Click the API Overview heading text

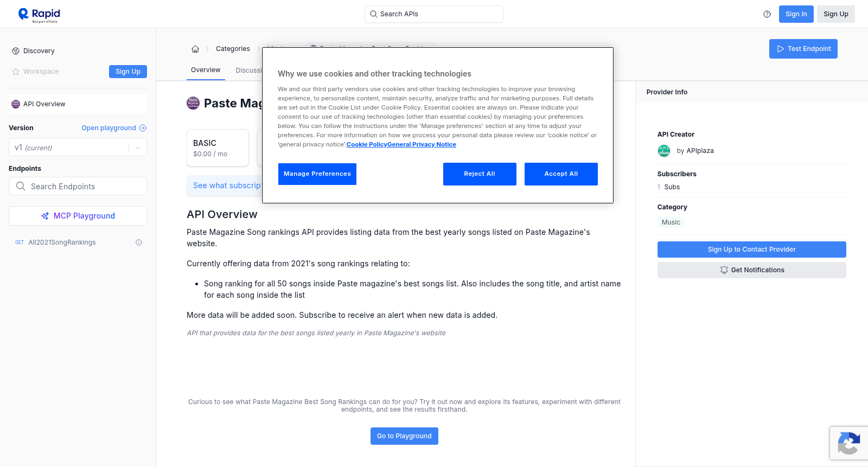222,214
